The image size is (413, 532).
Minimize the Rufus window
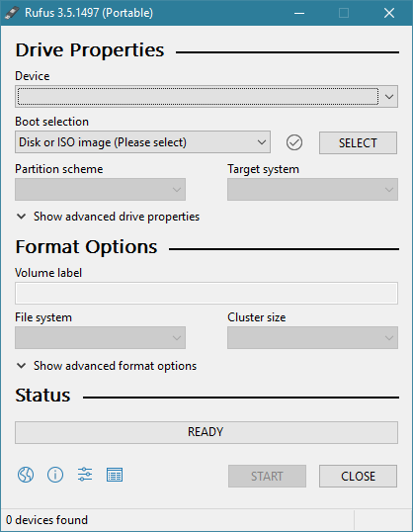coord(299,13)
